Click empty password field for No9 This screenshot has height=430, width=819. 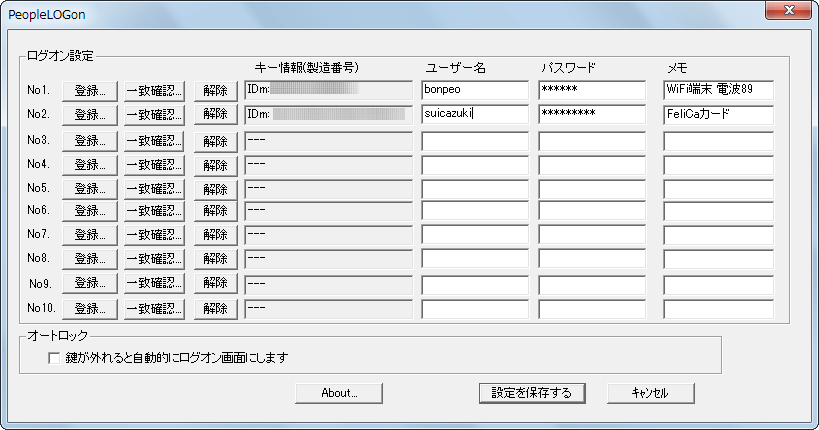(x=592, y=285)
